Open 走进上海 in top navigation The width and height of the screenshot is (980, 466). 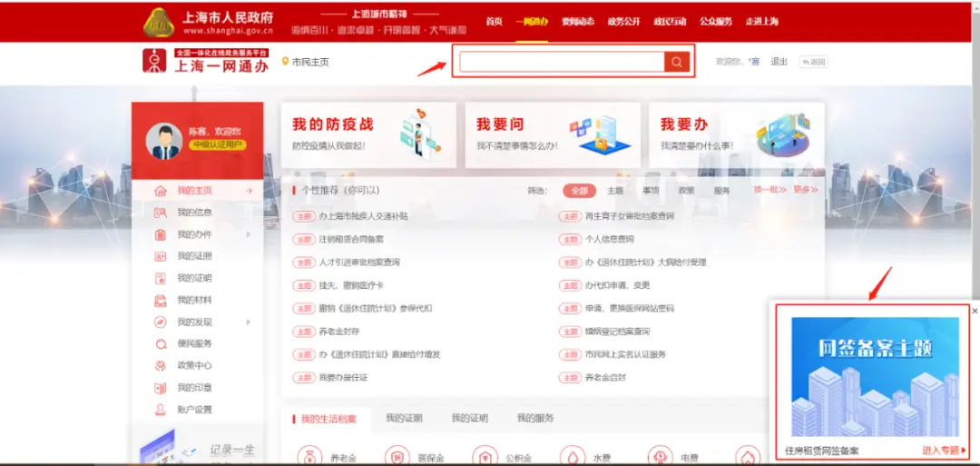tap(762, 21)
